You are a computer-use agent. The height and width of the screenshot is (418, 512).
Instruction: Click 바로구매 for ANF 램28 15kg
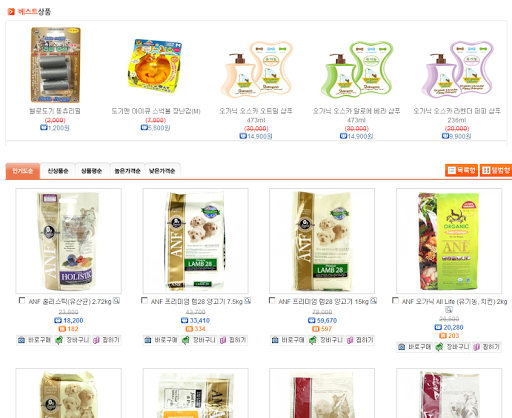pos(288,340)
